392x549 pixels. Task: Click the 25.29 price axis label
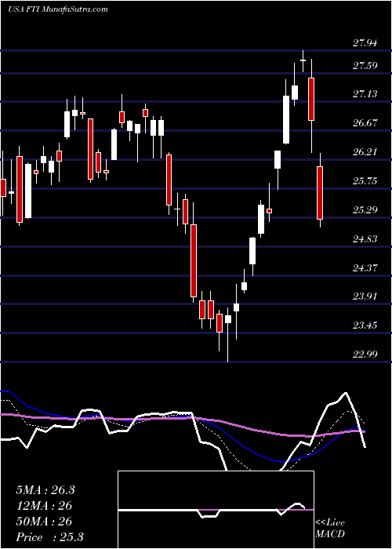365,210
